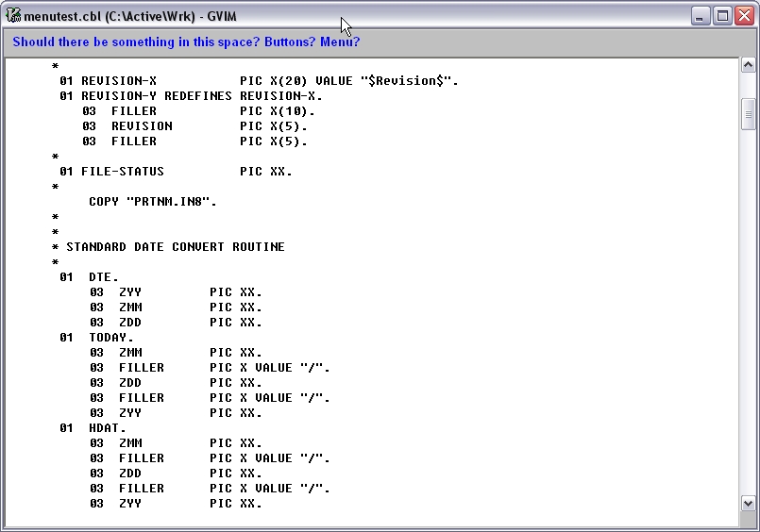
Task: Click the blue 'Should there be something' text
Action: pyautogui.click(x=186, y=42)
